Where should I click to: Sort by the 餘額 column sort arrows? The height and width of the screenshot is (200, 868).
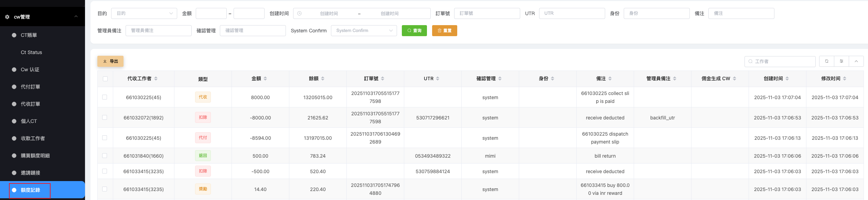point(323,79)
